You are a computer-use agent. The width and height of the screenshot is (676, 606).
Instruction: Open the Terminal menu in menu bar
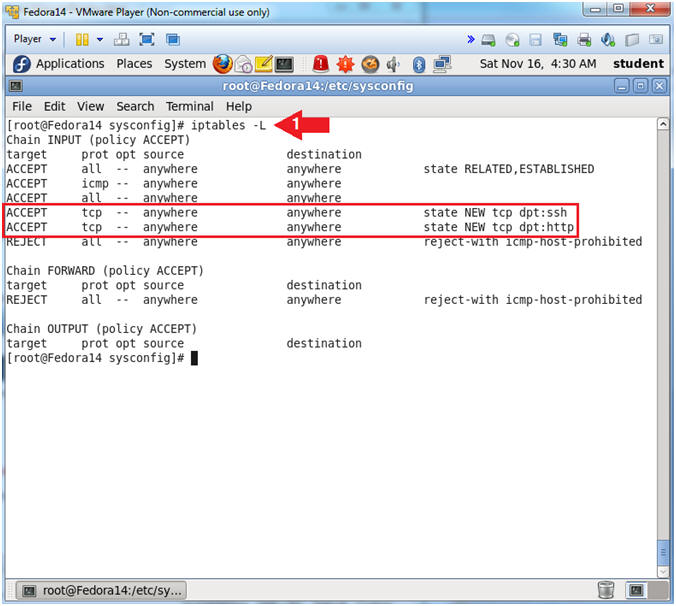coord(190,106)
